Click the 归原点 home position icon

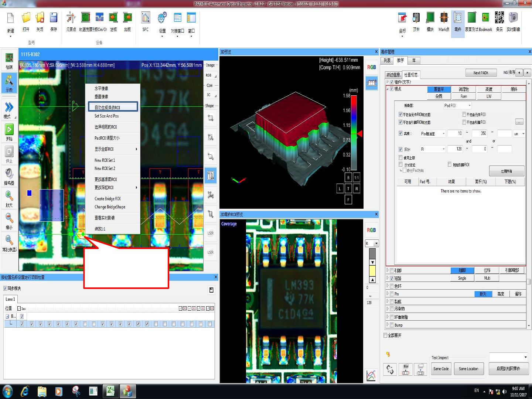(71, 18)
